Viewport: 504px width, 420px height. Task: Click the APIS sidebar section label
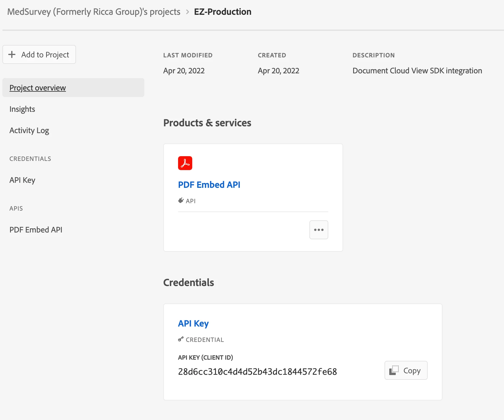[16, 209]
